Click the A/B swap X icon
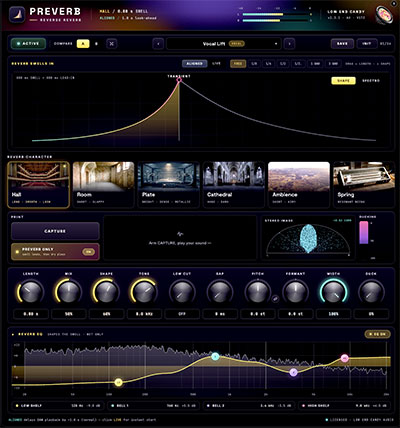Image resolution: width=400 pixels, height=428 pixels. coord(112,44)
